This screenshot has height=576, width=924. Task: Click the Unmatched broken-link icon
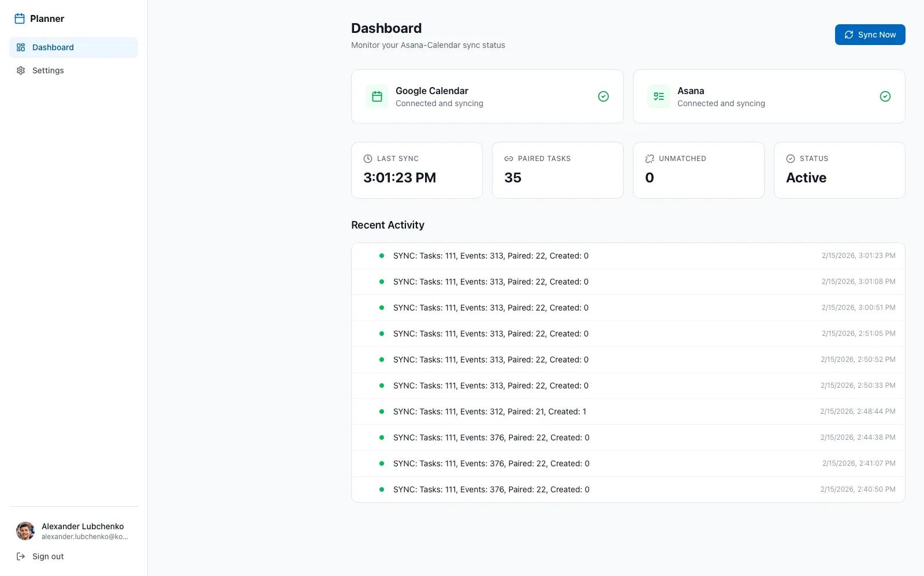click(650, 159)
